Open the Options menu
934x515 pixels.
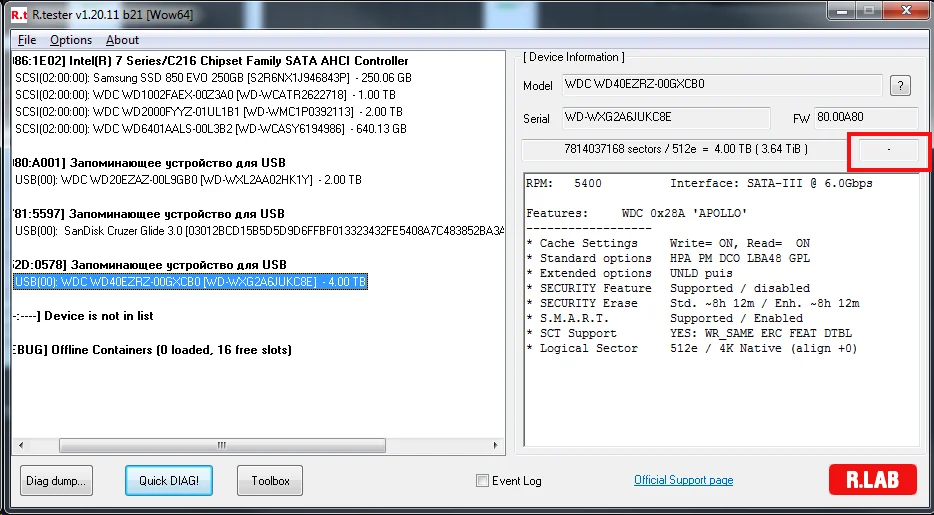coord(71,40)
